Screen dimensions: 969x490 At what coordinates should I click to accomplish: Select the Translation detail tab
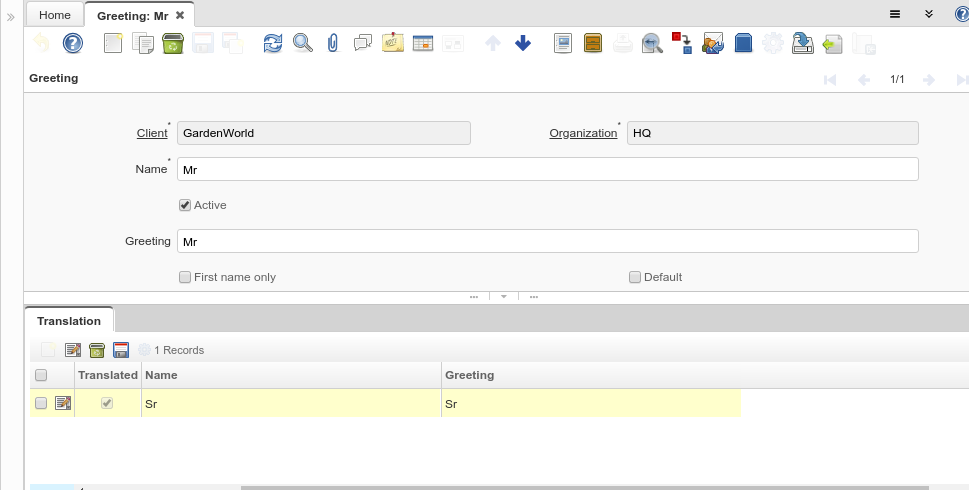click(69, 321)
